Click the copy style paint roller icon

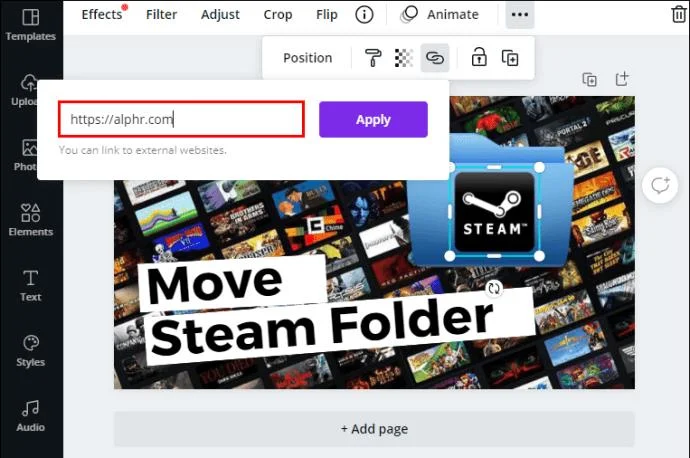(373, 58)
